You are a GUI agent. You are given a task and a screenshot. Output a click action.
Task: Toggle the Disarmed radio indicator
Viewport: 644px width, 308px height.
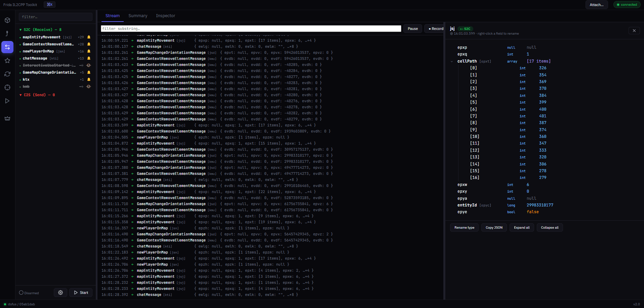click(x=21, y=293)
